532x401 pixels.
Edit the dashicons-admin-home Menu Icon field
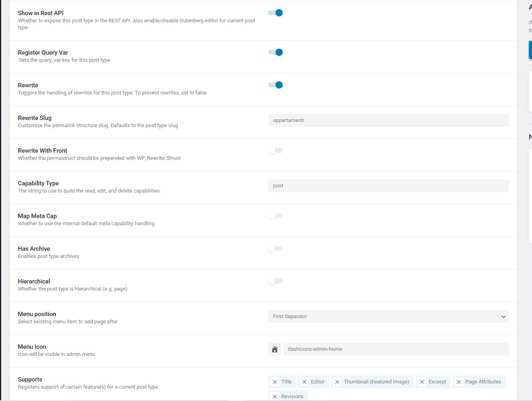point(395,349)
